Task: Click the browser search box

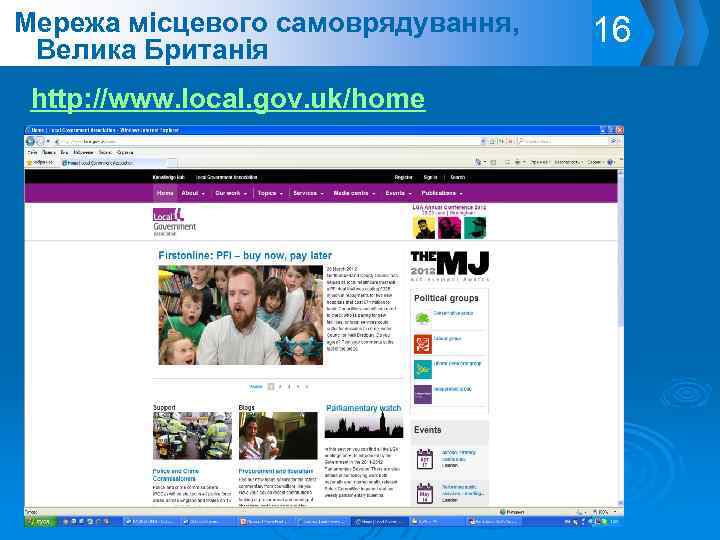Action: (562, 141)
